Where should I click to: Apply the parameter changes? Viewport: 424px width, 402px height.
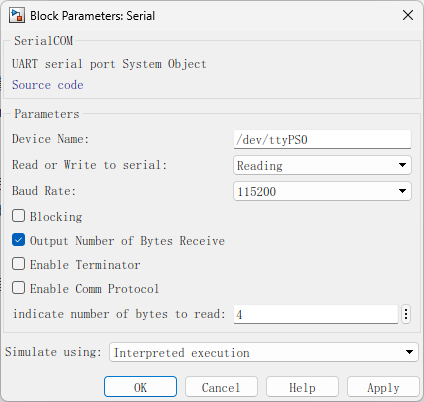point(383,387)
